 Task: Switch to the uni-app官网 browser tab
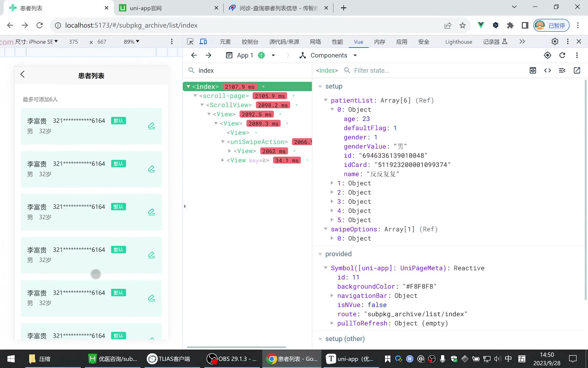(169, 8)
